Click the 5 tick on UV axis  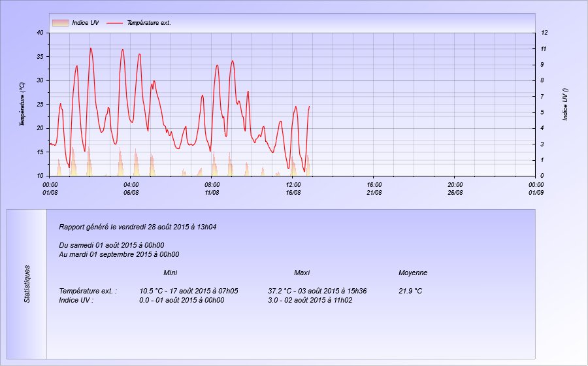(542, 112)
